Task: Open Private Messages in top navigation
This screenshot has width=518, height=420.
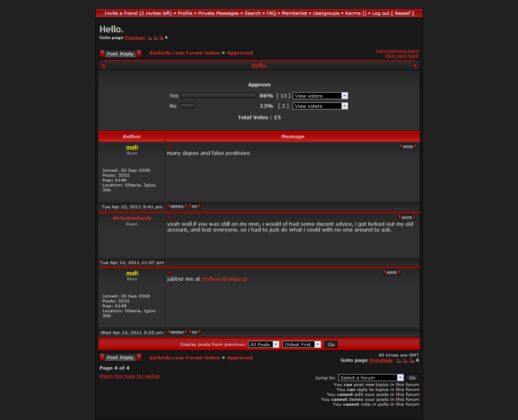Action: click(218, 13)
